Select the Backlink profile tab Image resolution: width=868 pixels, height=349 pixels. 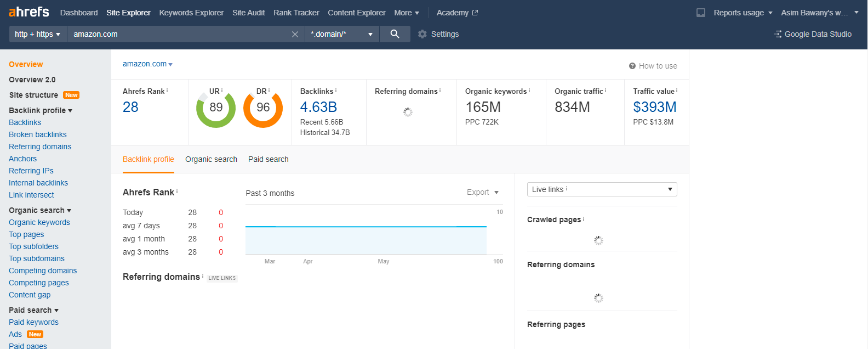click(x=149, y=159)
